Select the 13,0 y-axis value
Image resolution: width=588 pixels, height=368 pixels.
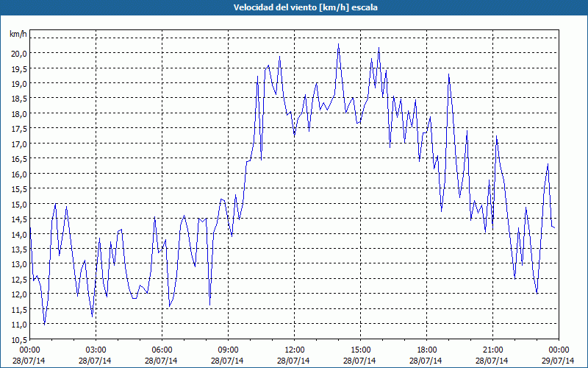point(19,264)
